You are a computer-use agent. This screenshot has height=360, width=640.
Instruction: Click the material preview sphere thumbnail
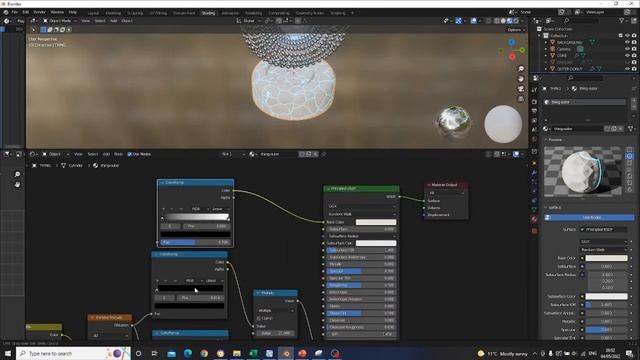tap(583, 171)
